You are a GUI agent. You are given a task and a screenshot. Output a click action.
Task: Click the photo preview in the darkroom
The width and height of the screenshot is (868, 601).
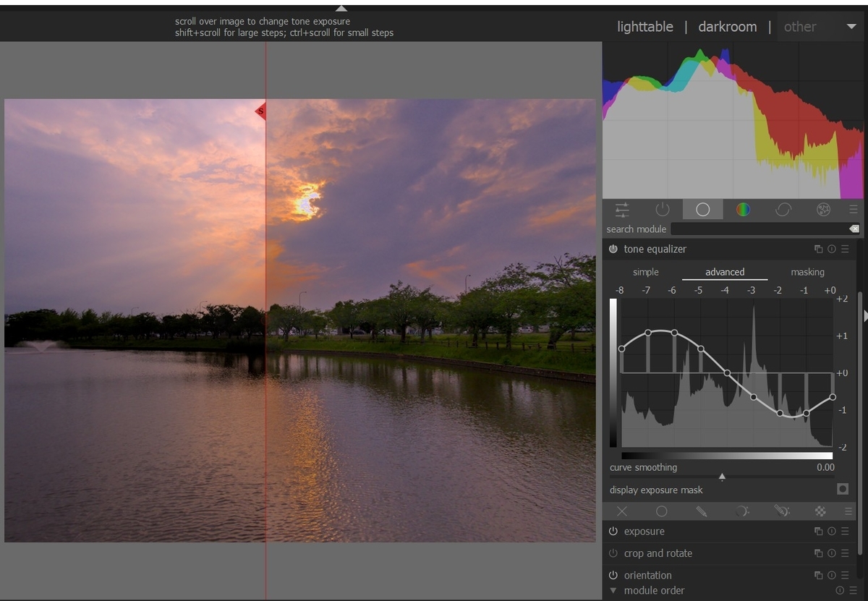(x=300, y=320)
